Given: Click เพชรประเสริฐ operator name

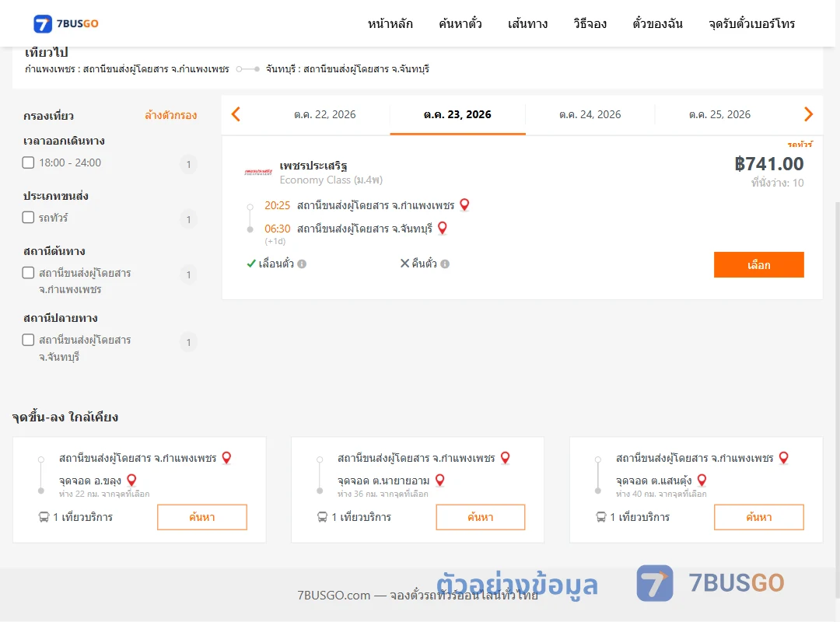Looking at the screenshot, I should click(x=313, y=166).
